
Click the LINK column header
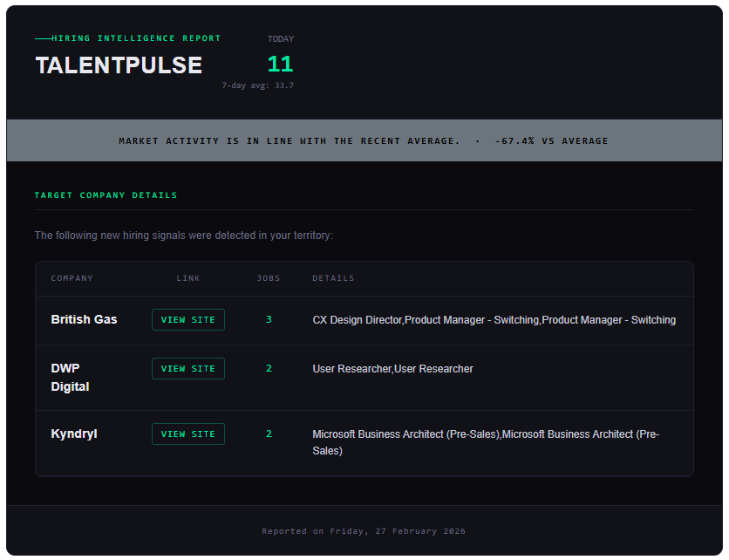(188, 277)
